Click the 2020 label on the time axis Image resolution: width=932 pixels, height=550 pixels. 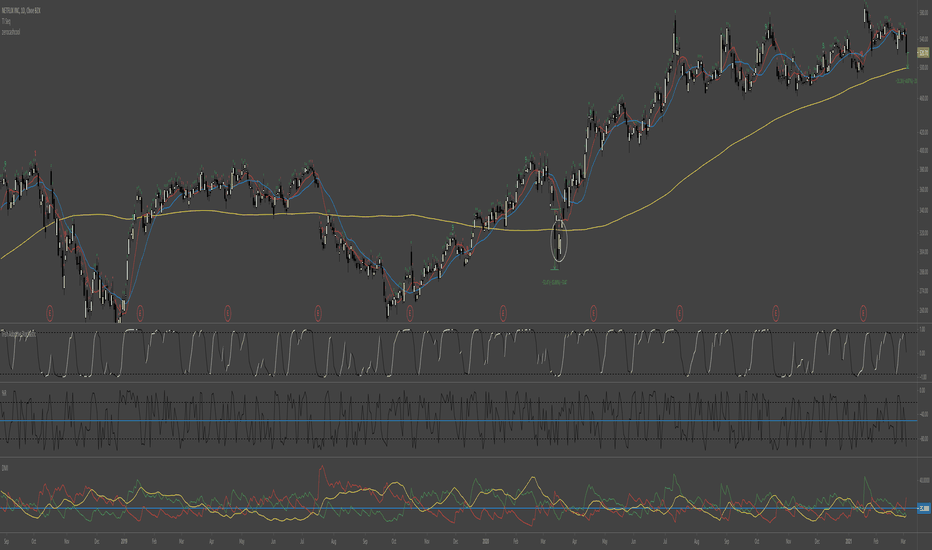pyautogui.click(x=486, y=542)
